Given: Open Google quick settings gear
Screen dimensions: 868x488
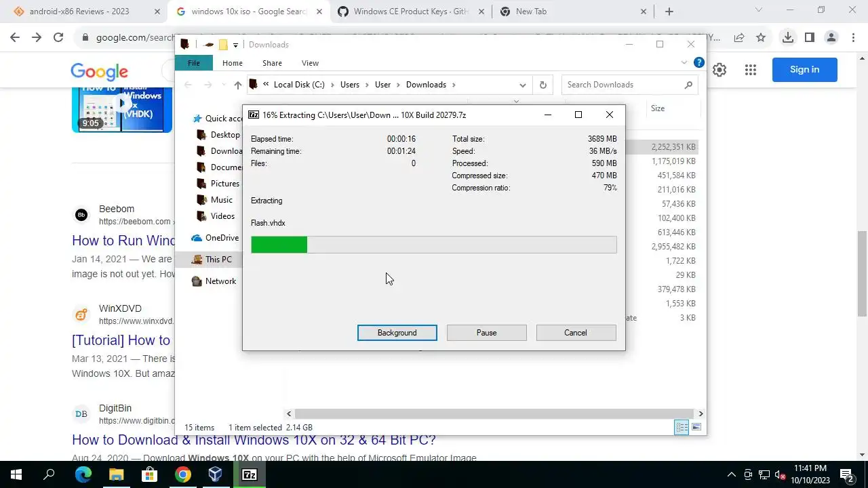Looking at the screenshot, I should click(x=719, y=70).
